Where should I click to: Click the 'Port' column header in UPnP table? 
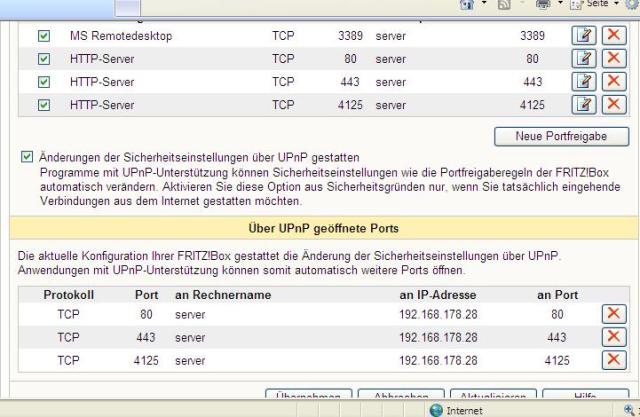(x=147, y=295)
